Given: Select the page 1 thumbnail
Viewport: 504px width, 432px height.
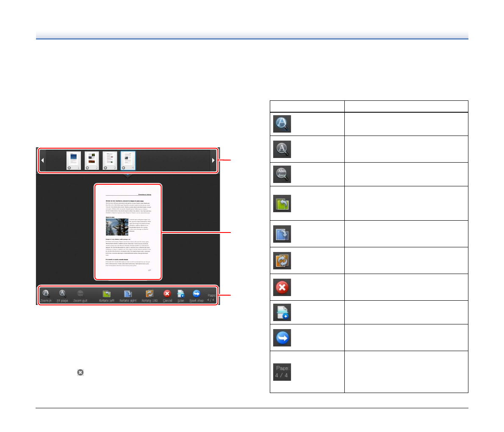Looking at the screenshot, I should 74,159.
